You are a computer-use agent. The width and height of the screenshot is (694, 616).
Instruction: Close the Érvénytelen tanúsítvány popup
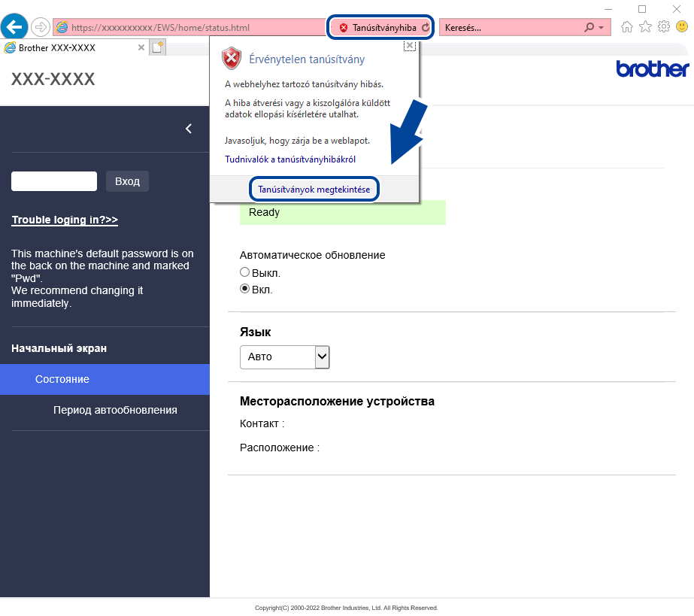tap(410, 46)
